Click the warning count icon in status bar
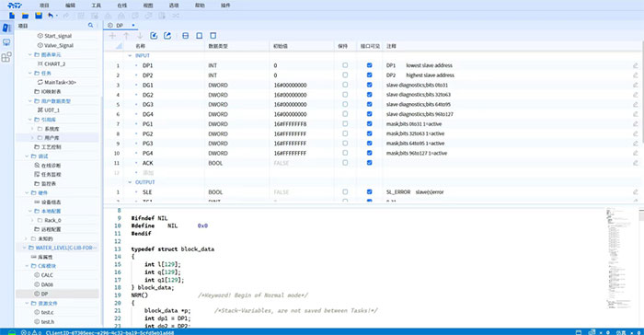 35,332
